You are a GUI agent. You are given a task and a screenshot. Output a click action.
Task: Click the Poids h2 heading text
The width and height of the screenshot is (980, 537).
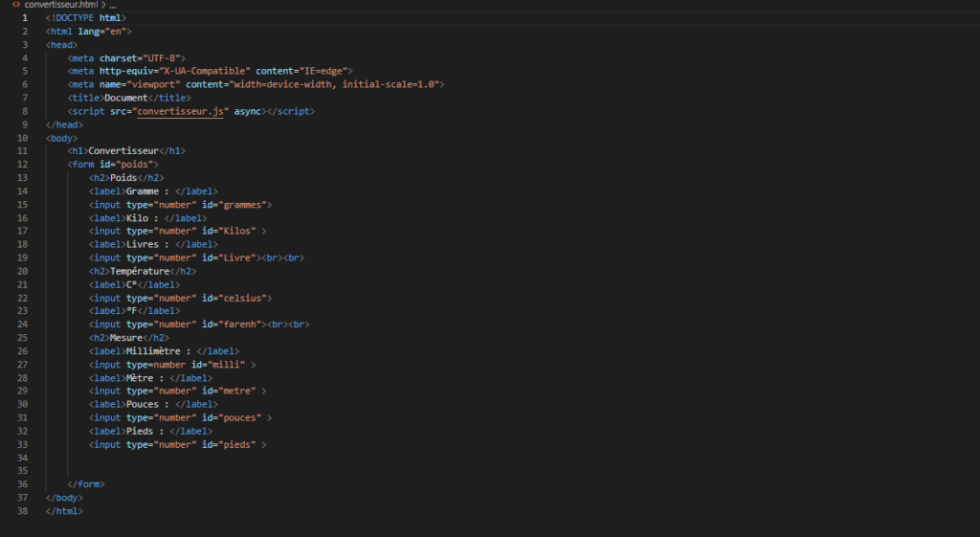(123, 178)
